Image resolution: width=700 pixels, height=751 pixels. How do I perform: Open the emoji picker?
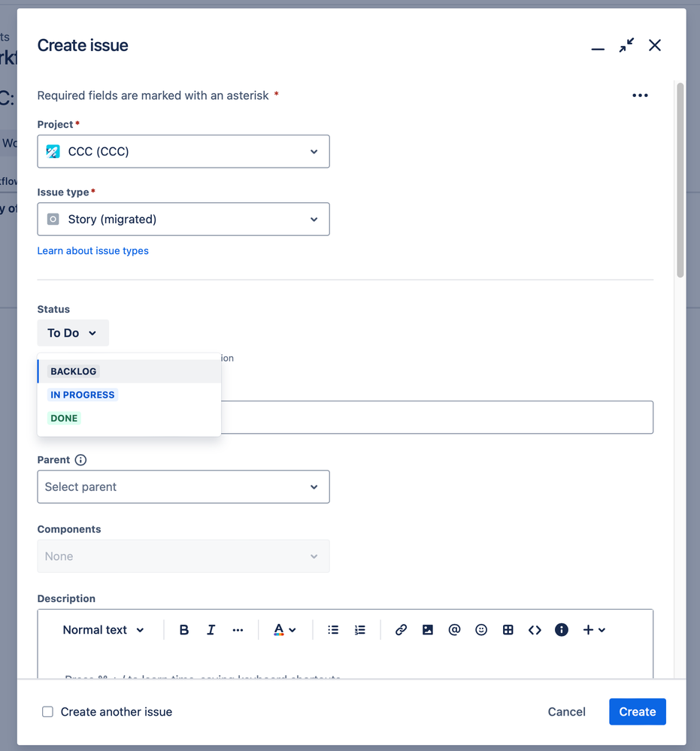pyautogui.click(x=481, y=630)
